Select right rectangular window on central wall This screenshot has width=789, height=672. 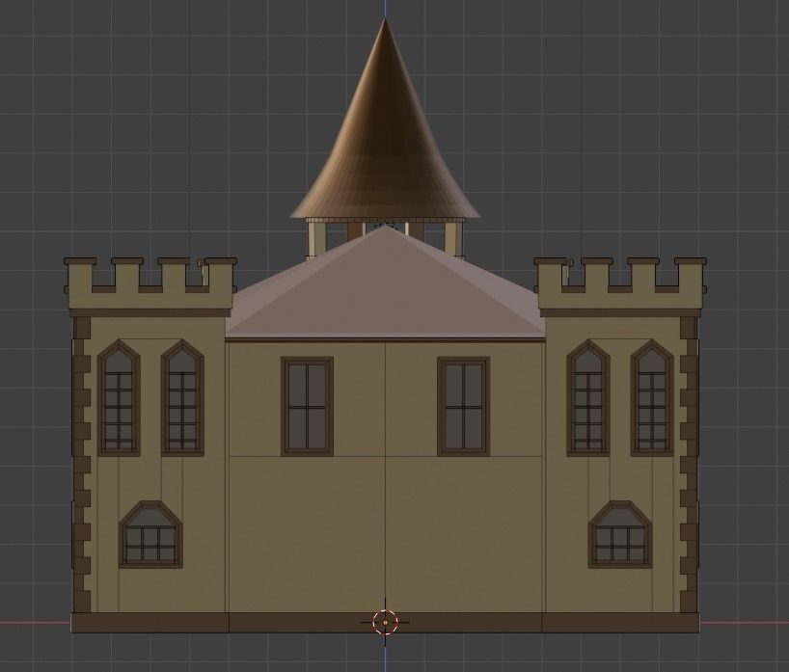click(x=463, y=407)
